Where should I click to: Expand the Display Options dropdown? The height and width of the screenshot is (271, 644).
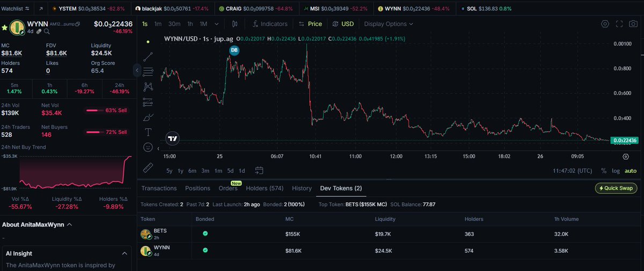click(389, 24)
